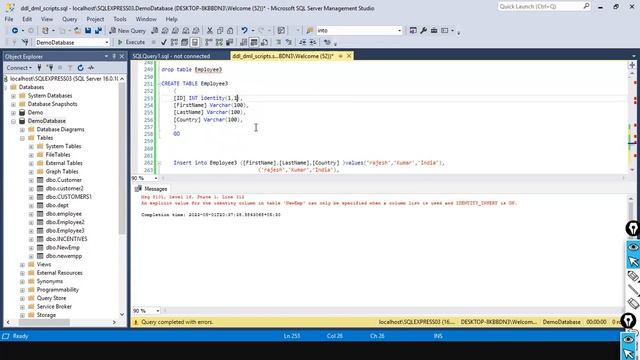This screenshot has width=640, height=360.
Task: Expand the Demo database node
Action: 13,113
